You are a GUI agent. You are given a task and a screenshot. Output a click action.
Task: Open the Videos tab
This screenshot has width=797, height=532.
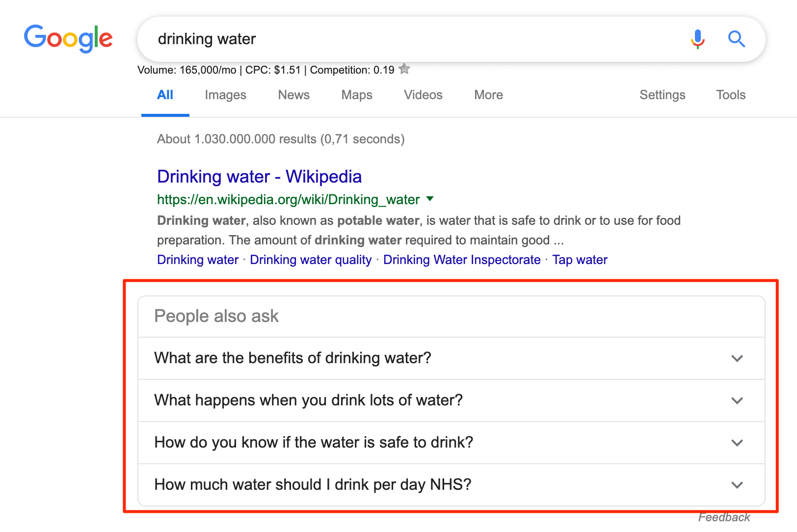(423, 95)
